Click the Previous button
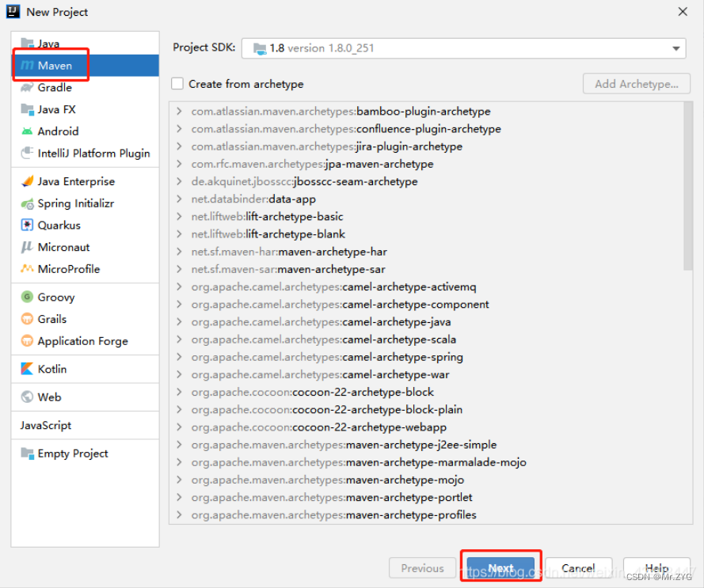Screen dimensions: 704x588 (423, 567)
